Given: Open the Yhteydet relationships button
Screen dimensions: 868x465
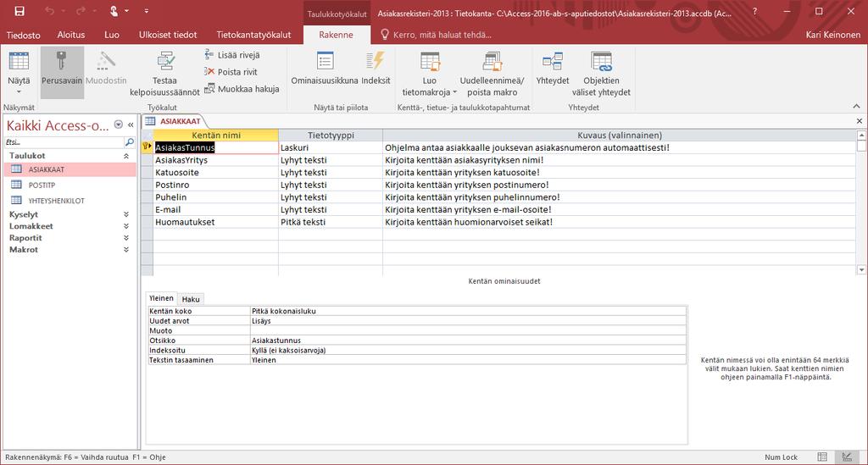Looking at the screenshot, I should (553, 69).
